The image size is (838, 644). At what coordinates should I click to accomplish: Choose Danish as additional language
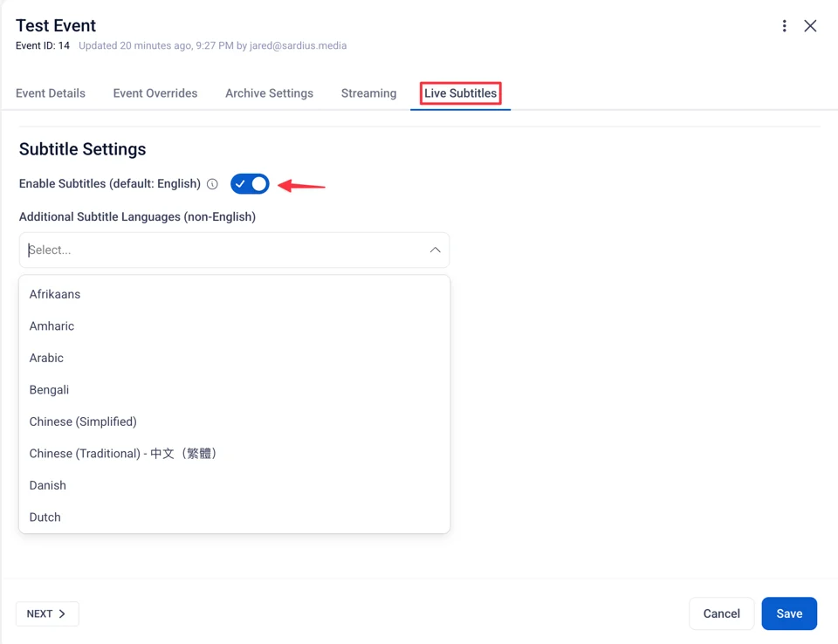tap(234, 485)
